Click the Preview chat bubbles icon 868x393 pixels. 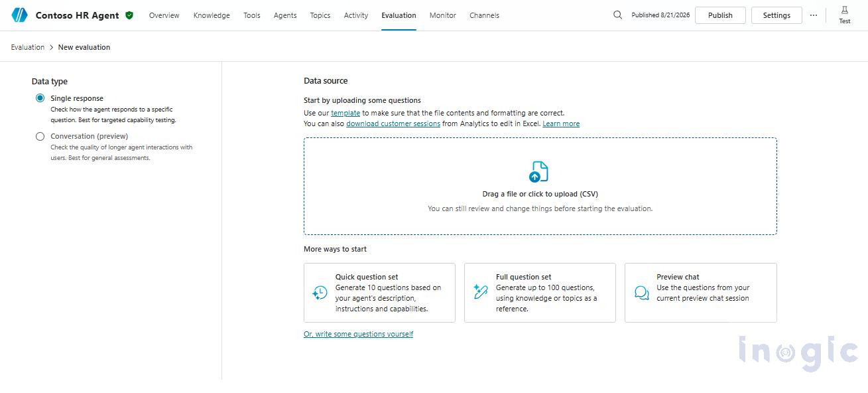pos(642,293)
